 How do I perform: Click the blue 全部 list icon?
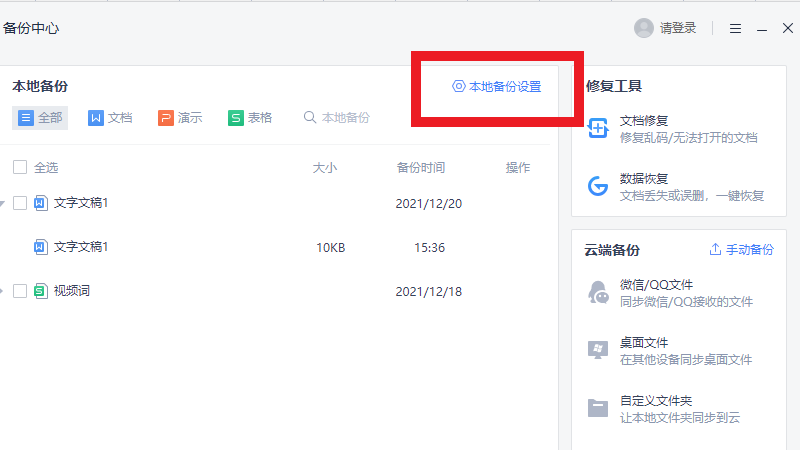26,118
